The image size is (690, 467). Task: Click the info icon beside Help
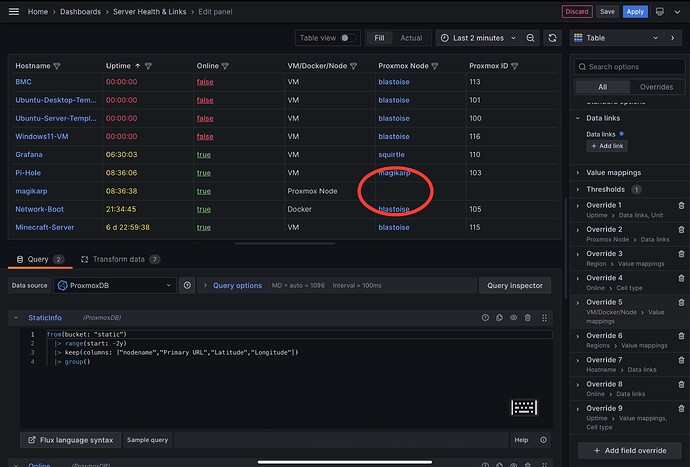coord(543,440)
